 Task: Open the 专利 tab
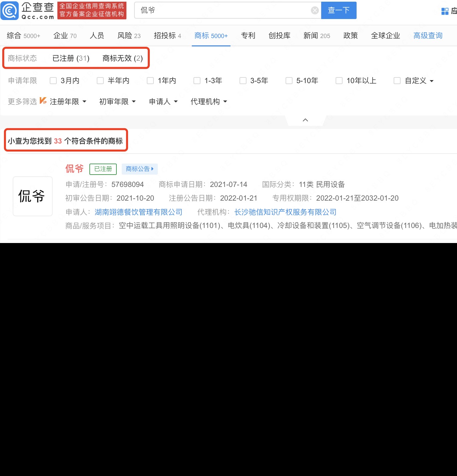248,36
